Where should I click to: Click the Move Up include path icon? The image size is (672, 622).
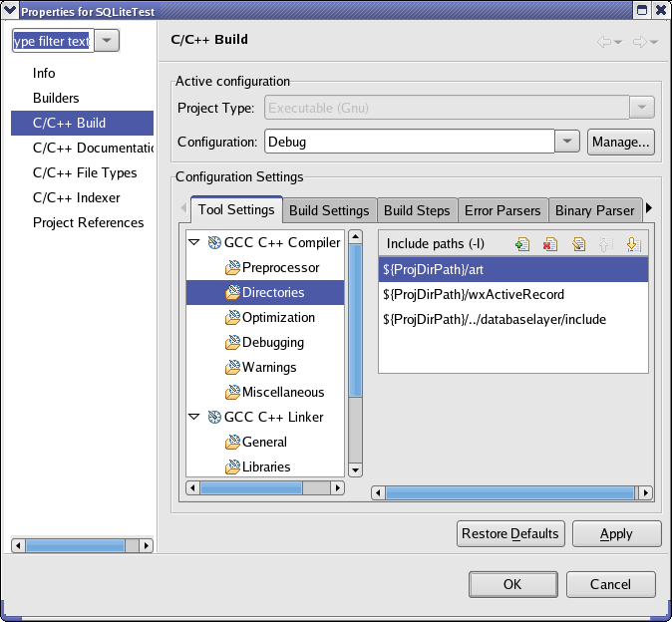[606, 244]
